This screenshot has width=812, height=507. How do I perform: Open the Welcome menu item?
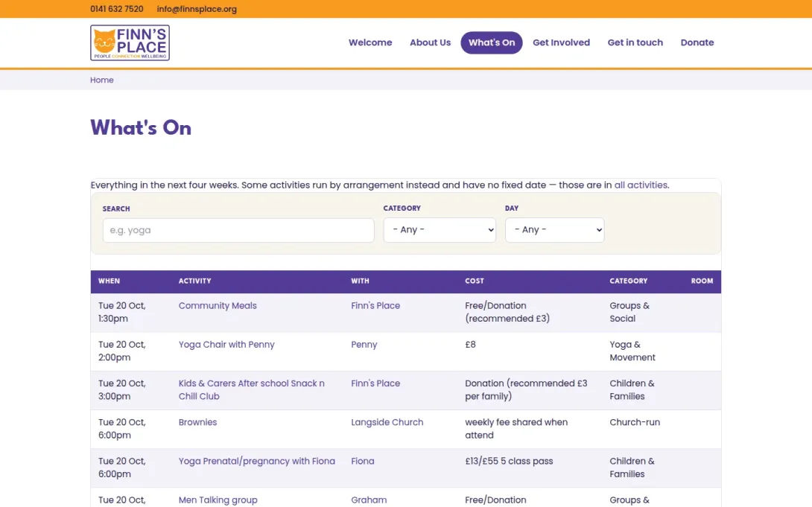tap(370, 42)
